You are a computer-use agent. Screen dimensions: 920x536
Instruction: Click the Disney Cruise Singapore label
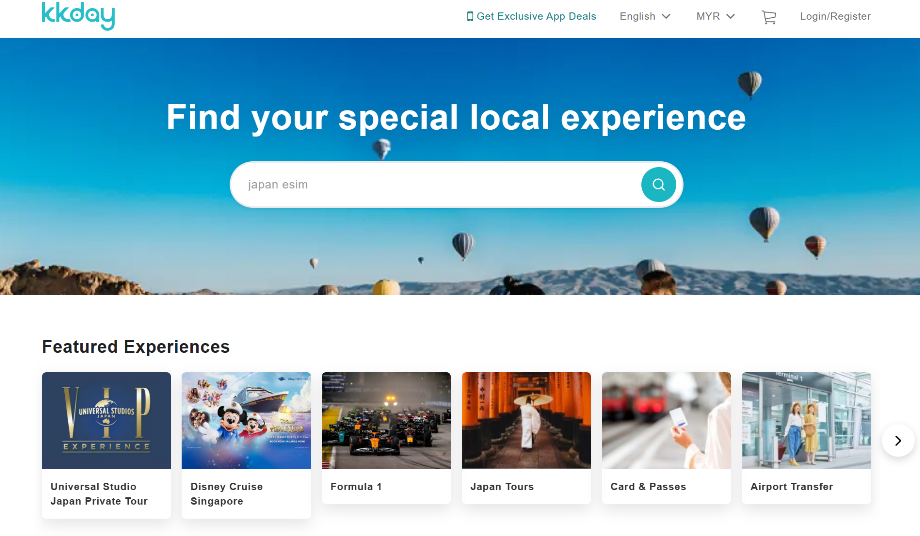[226, 494]
